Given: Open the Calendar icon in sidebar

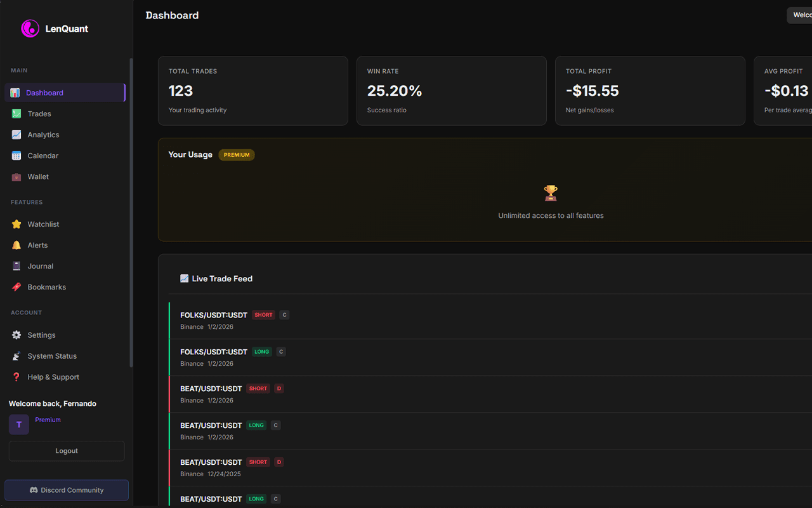Looking at the screenshot, I should 15,155.
